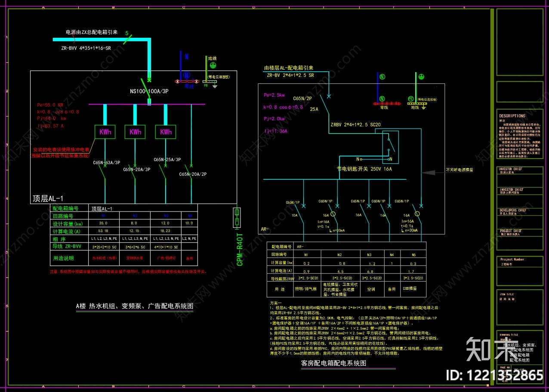Click the label 'ZRBV 2*4+1*2.5 SC20'
Screen dimensions: 549x392
(355, 125)
